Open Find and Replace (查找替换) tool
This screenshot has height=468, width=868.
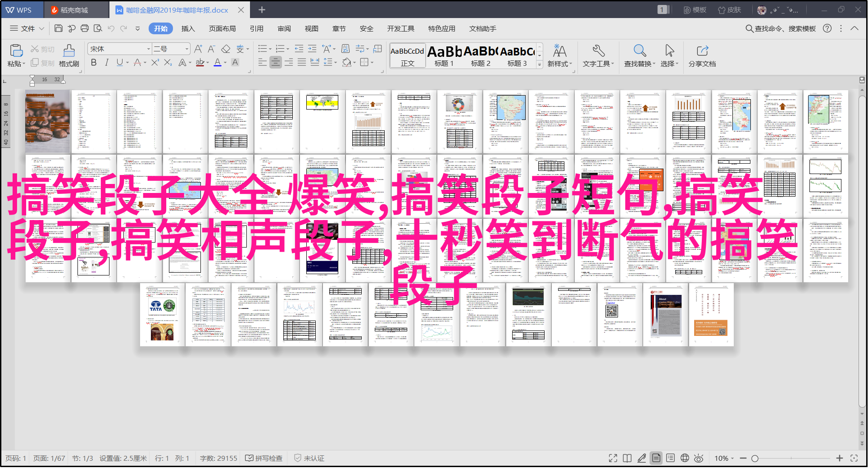click(639, 55)
